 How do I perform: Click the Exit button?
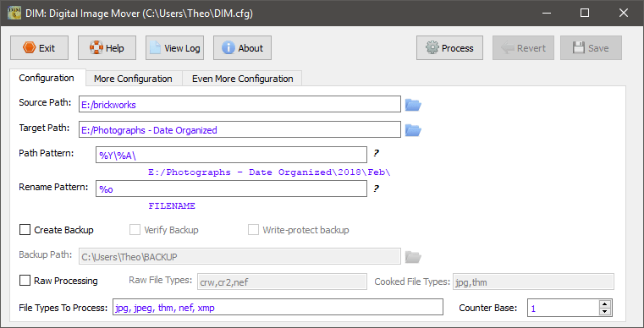pos(39,48)
